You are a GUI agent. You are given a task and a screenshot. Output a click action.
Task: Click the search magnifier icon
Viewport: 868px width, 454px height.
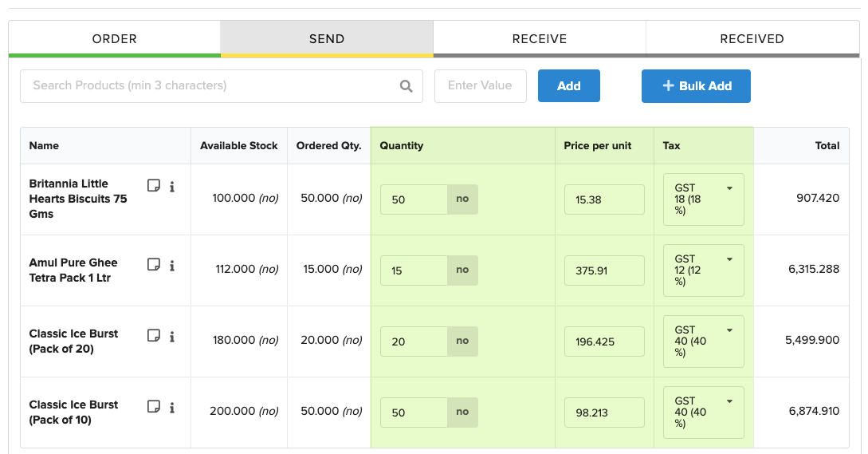407,86
